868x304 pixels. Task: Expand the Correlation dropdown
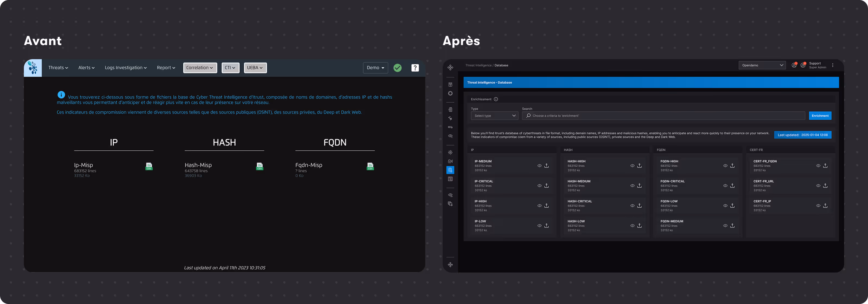pyautogui.click(x=200, y=68)
